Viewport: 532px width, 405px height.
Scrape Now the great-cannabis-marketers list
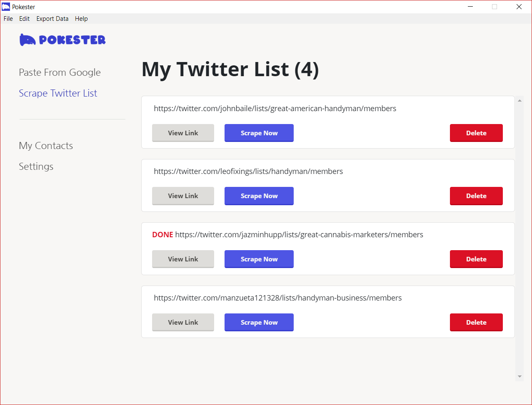tap(259, 259)
